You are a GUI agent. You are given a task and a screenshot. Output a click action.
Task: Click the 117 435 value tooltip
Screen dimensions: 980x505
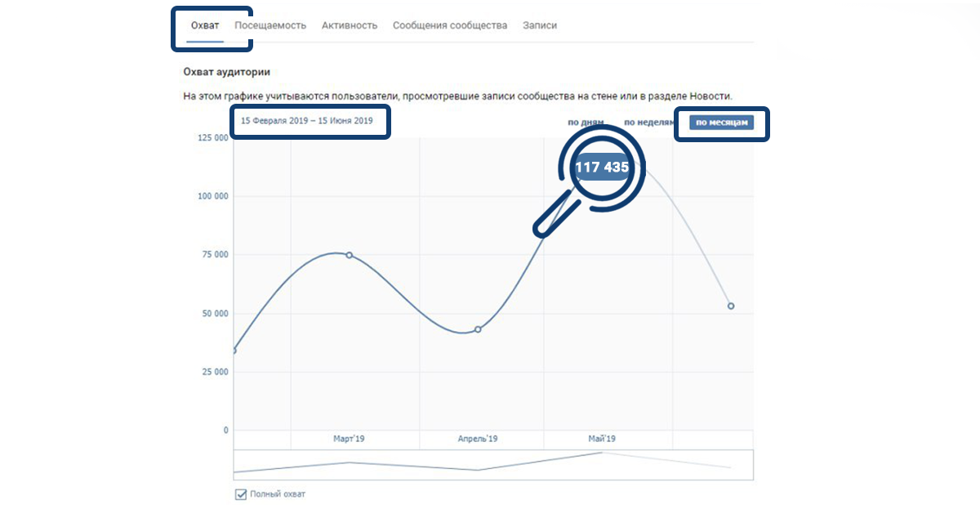[x=602, y=166]
